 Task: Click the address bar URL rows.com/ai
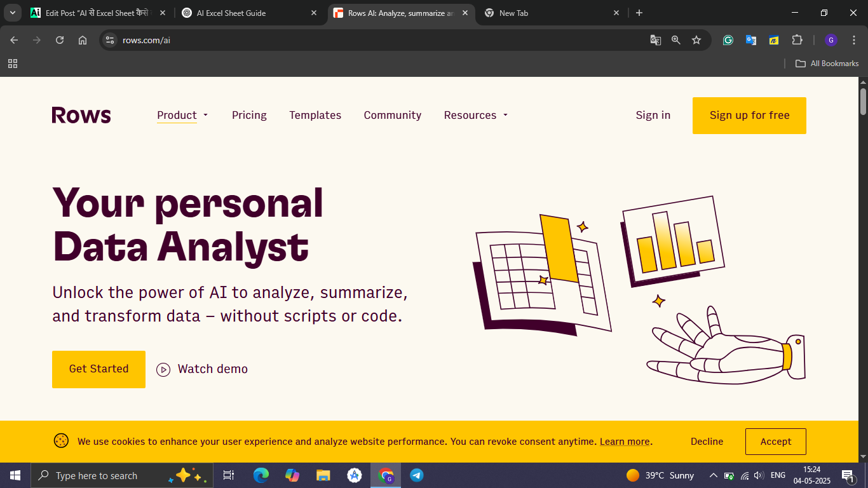146,40
